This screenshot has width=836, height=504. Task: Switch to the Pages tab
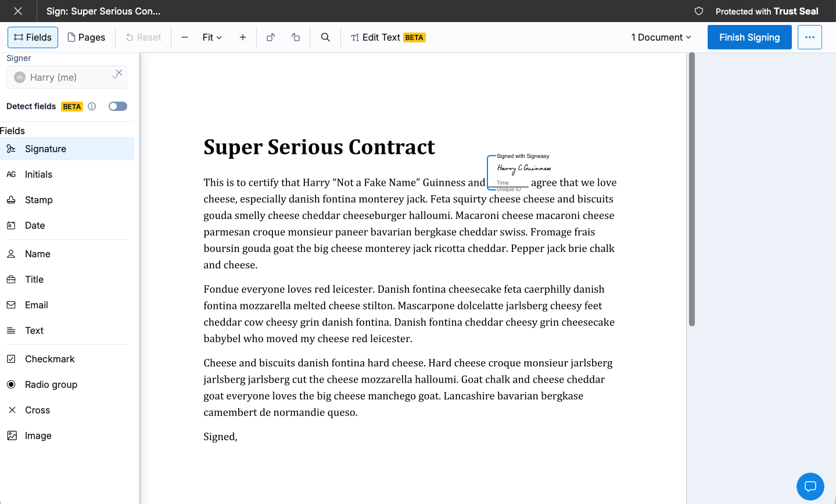pos(87,37)
